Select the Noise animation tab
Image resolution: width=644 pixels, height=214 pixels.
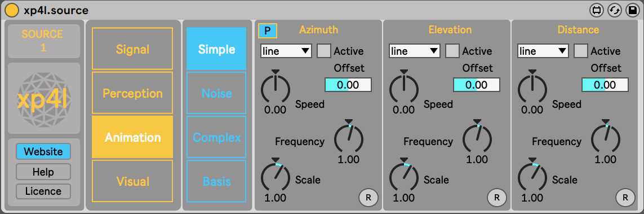coord(216,93)
